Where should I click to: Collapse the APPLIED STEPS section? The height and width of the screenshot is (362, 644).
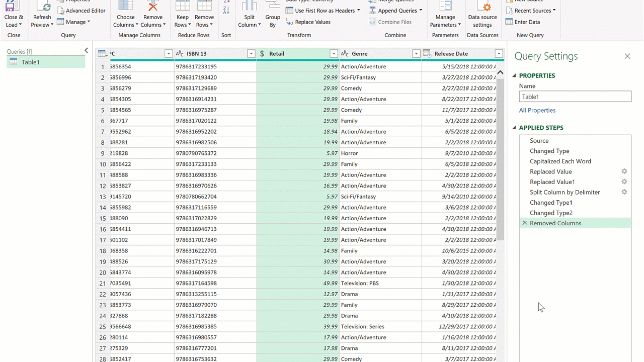tap(514, 128)
